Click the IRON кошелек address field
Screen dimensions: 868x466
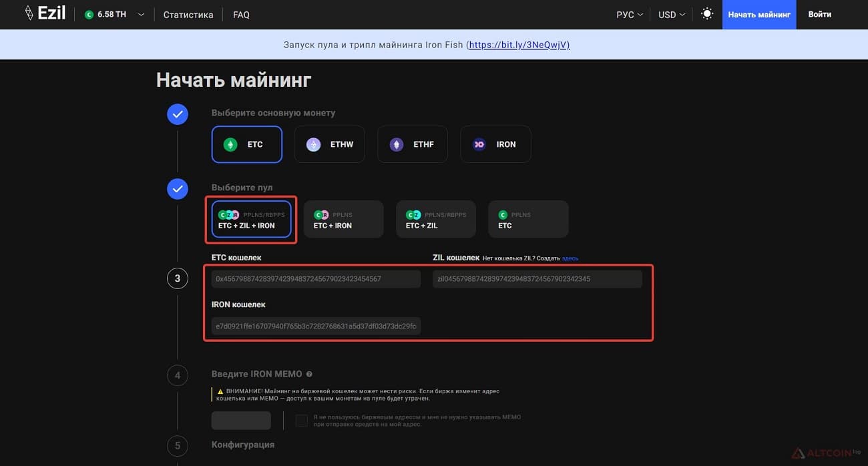[316, 326]
